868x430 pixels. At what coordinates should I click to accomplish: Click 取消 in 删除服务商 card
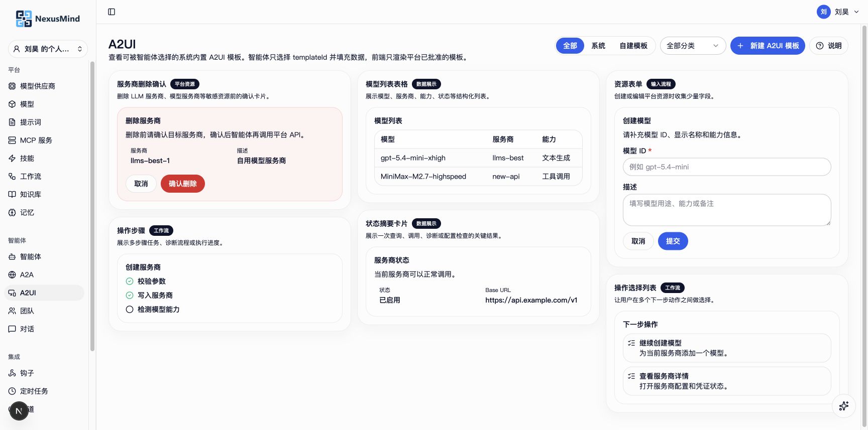click(141, 184)
